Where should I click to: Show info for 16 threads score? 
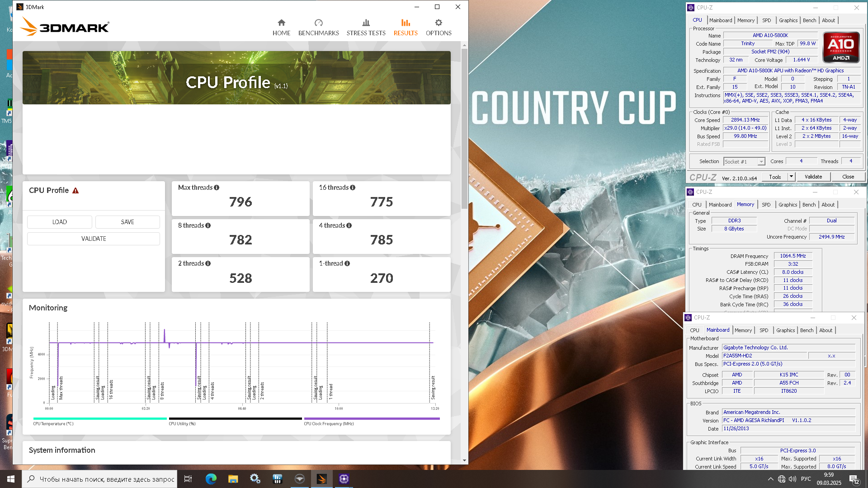353,188
